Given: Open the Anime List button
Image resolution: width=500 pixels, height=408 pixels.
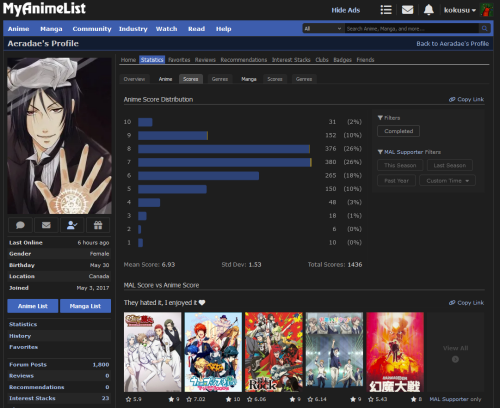Looking at the screenshot, I should (33, 306).
